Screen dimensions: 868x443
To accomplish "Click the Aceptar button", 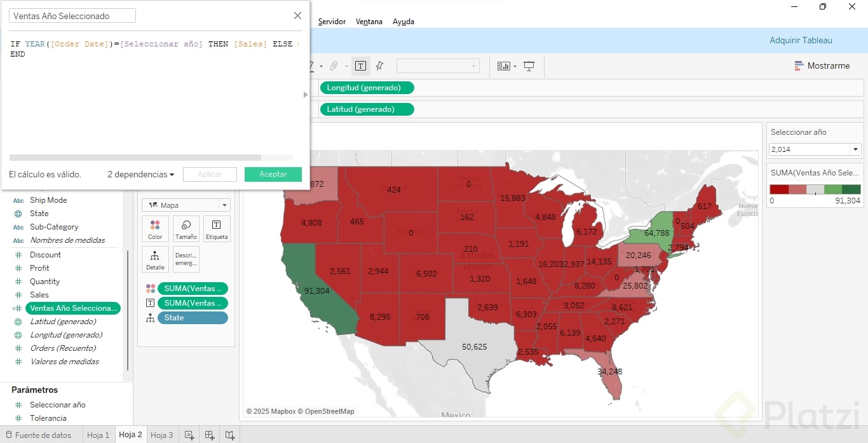I will [273, 174].
